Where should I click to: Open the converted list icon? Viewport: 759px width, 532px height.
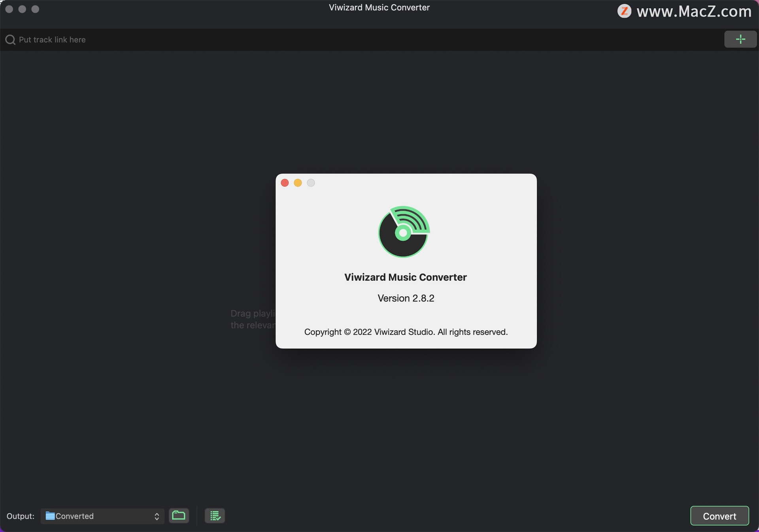click(x=215, y=515)
